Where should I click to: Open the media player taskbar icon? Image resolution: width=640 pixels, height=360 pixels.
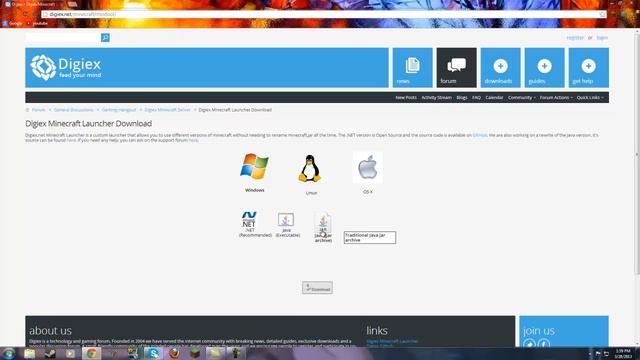pos(71,353)
